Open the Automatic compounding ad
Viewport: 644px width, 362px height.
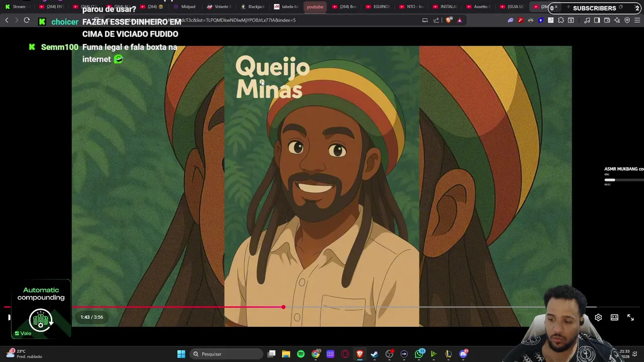point(41,309)
